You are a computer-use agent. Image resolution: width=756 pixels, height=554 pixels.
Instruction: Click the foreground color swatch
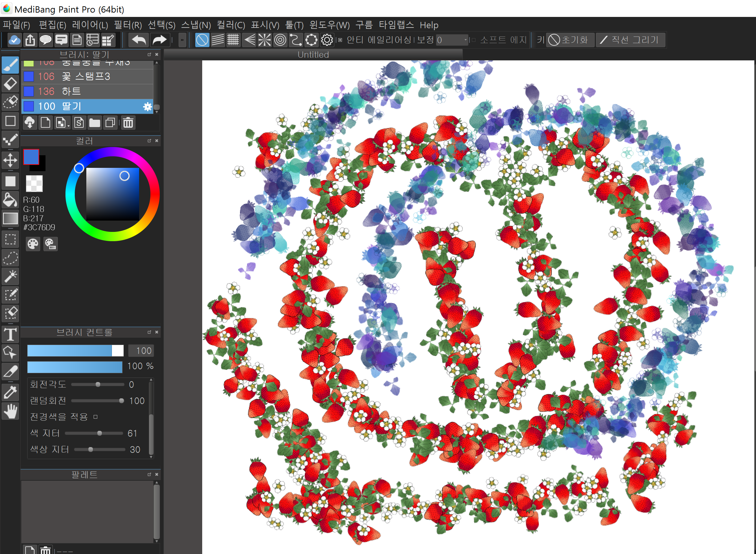pyautogui.click(x=31, y=157)
